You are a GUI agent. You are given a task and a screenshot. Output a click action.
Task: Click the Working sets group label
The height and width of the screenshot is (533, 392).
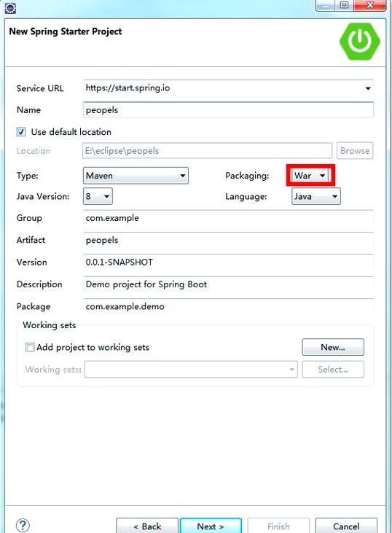(50, 325)
